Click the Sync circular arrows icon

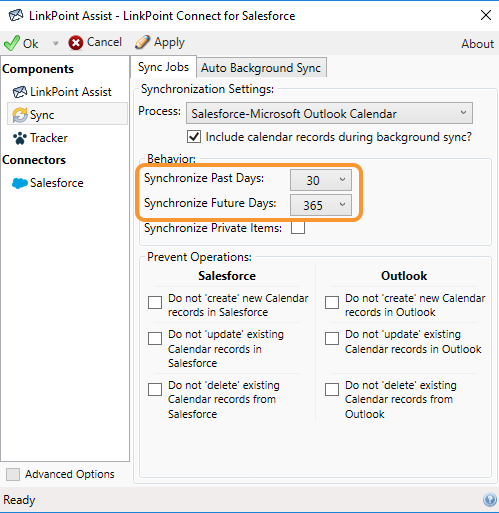(20, 115)
